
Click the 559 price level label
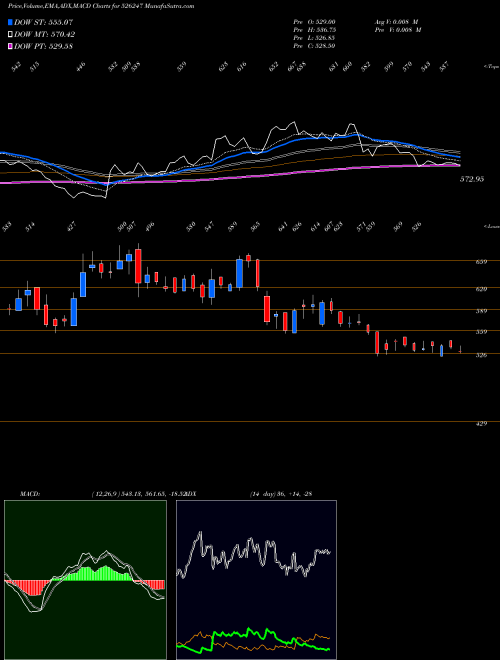pyautogui.click(x=481, y=332)
